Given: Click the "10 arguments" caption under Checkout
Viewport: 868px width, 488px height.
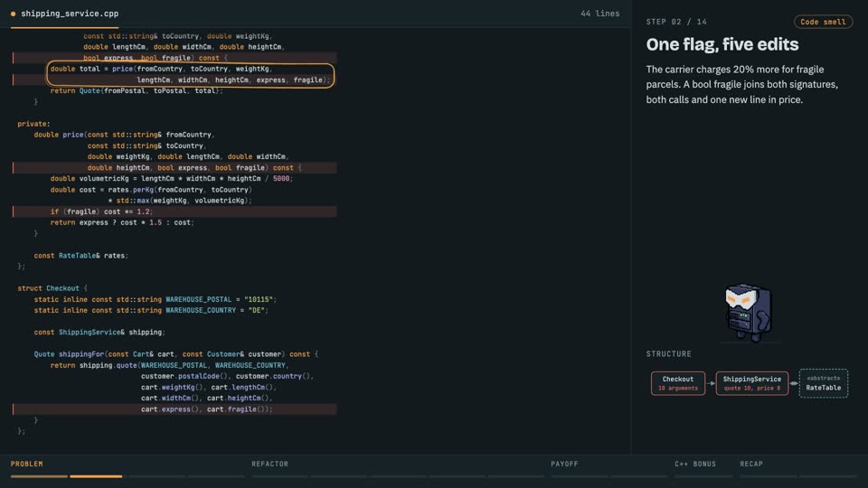Looking at the screenshot, I should coord(678,389).
